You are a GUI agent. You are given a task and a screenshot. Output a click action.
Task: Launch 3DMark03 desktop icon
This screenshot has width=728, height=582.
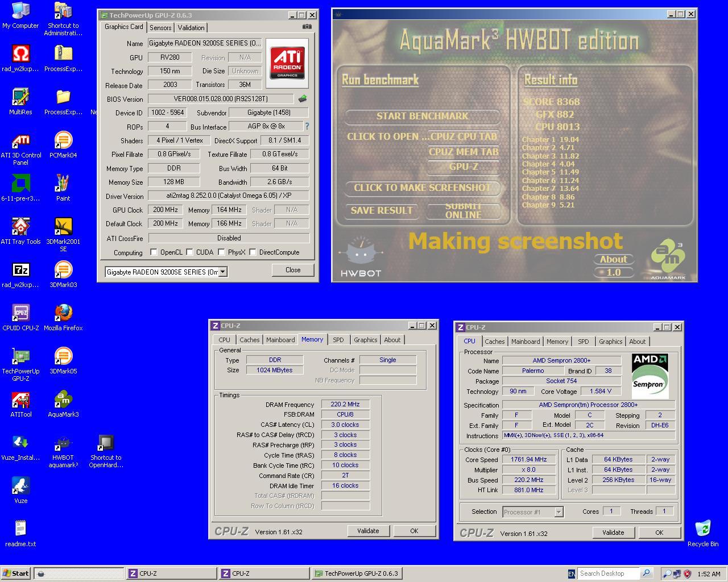(63, 275)
